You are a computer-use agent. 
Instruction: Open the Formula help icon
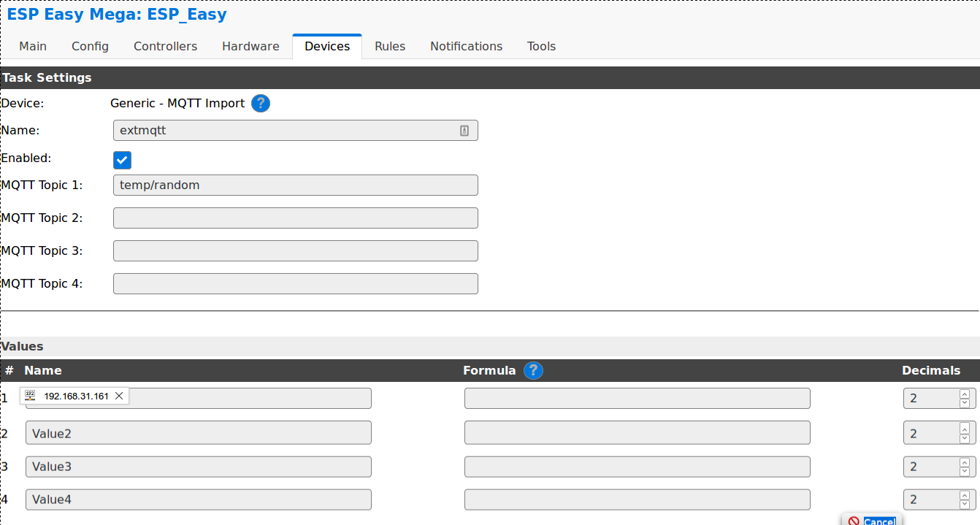(534, 371)
